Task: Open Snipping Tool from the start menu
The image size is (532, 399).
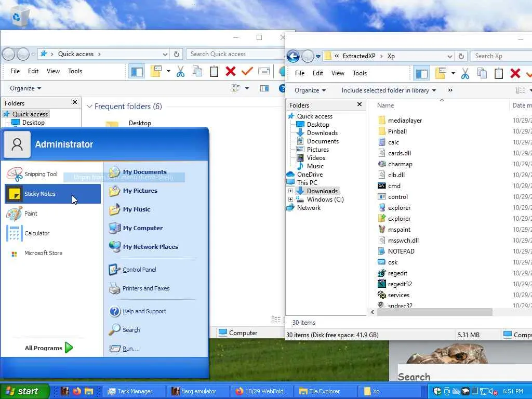Action: [x=52, y=174]
